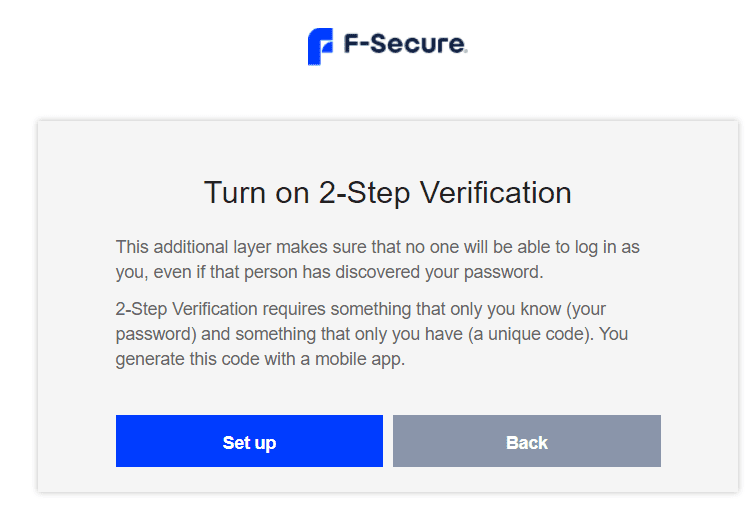
Task: Go back using the Back button
Action: [526, 440]
